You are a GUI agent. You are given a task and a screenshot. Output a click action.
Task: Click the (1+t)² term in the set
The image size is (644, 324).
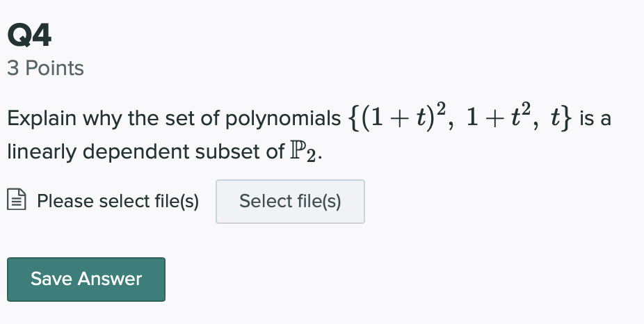click(403, 119)
